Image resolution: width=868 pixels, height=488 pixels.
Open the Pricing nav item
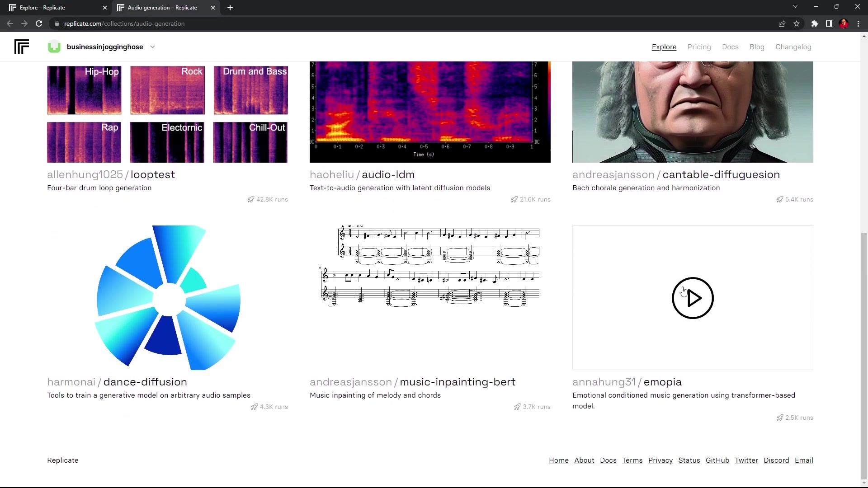pos(699,47)
